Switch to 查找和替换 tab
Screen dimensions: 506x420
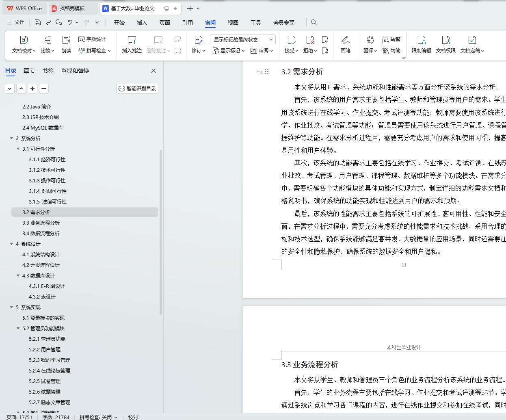pyautogui.click(x=75, y=71)
